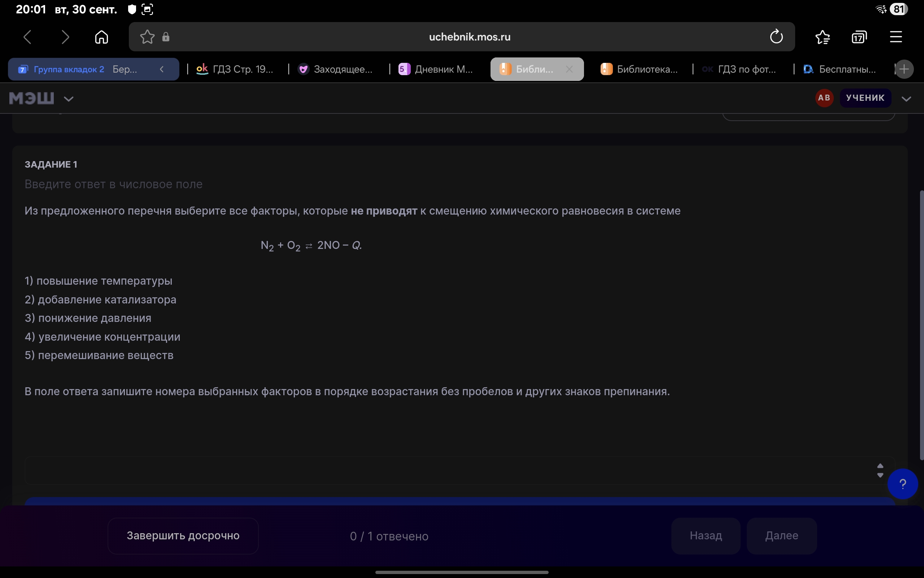
Task: Click option 2) добавление катализатора text
Action: [100, 300]
